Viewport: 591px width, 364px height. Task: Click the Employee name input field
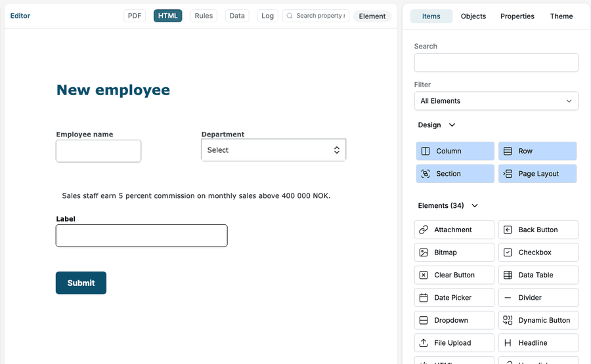point(98,151)
